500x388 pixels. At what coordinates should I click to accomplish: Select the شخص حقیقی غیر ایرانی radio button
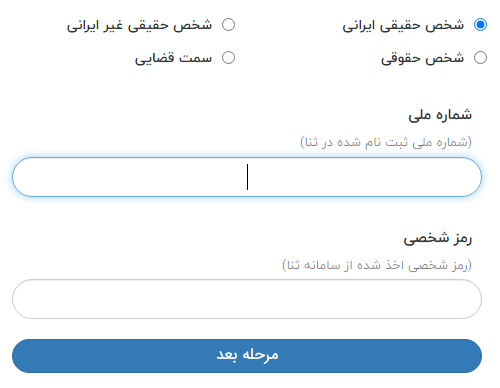(x=228, y=25)
